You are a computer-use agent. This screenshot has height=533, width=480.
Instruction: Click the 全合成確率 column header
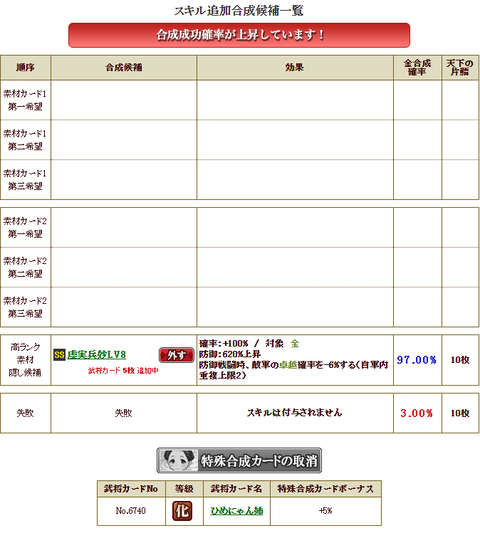tap(417, 67)
